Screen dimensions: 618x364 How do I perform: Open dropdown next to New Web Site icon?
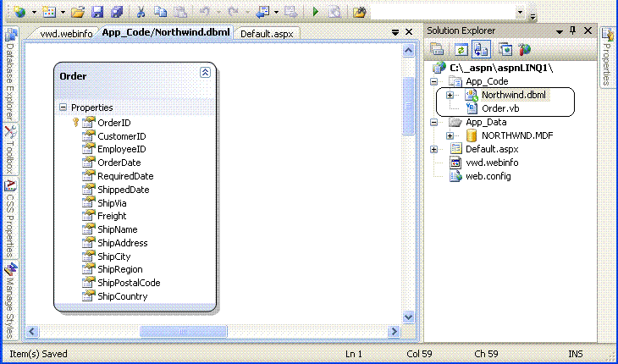(x=34, y=13)
